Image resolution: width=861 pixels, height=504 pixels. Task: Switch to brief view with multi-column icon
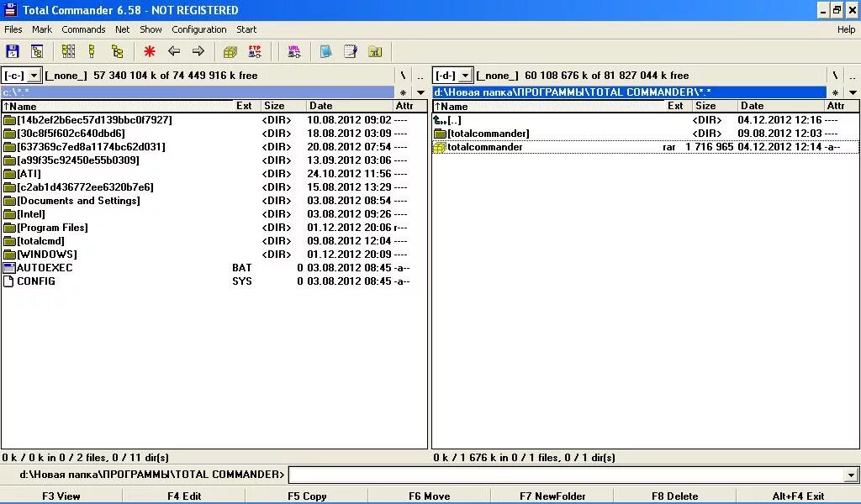[x=68, y=51]
